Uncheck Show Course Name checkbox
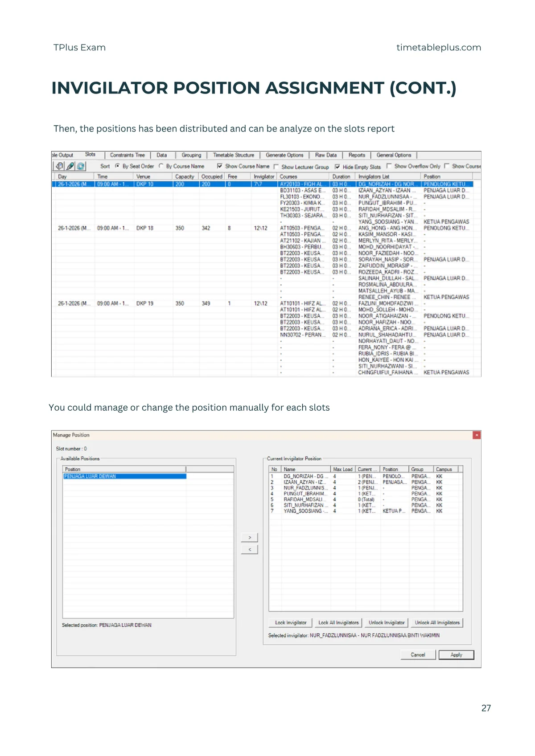The width and height of the screenshot is (535, 756). coord(219,166)
